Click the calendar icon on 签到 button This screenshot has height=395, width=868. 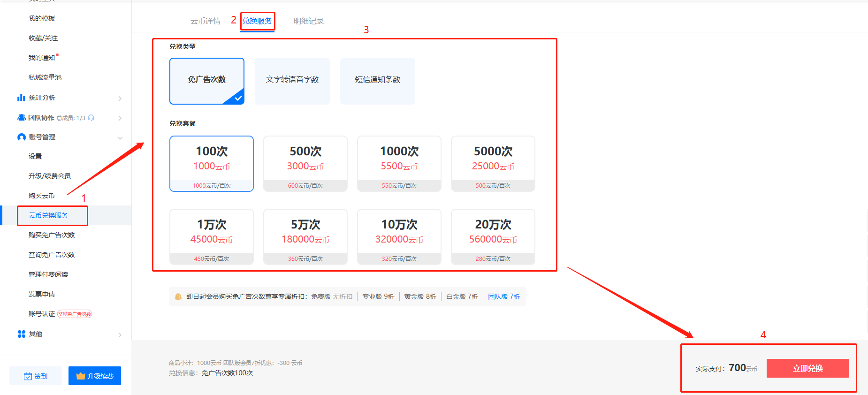coord(28,376)
